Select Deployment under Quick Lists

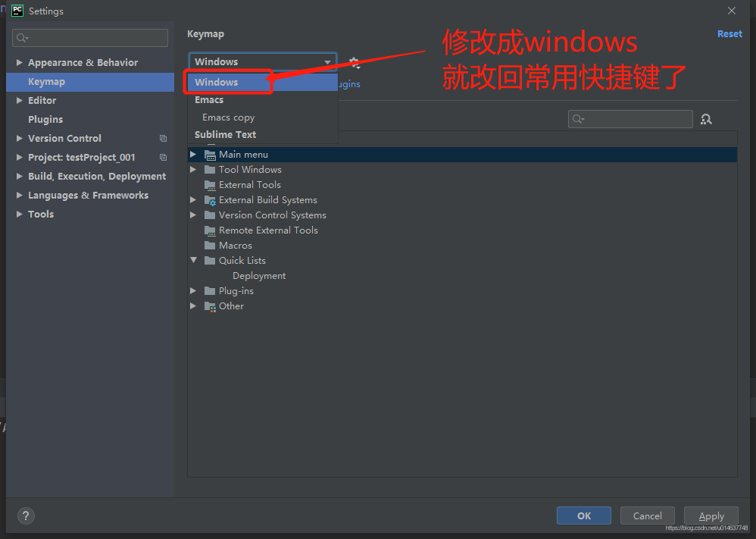tap(259, 275)
